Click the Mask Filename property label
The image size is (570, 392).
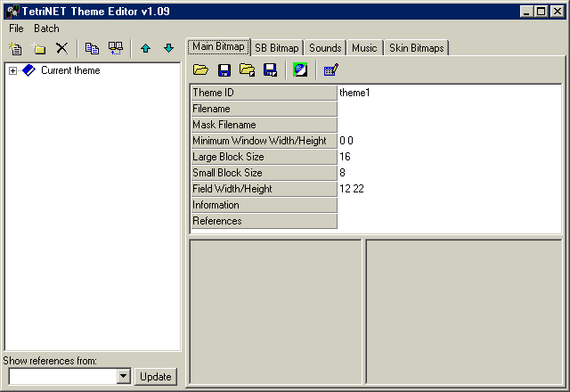pyautogui.click(x=264, y=125)
